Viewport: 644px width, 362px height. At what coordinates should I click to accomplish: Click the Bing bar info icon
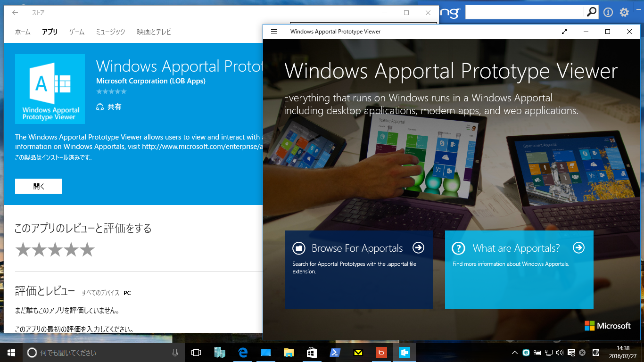point(608,12)
